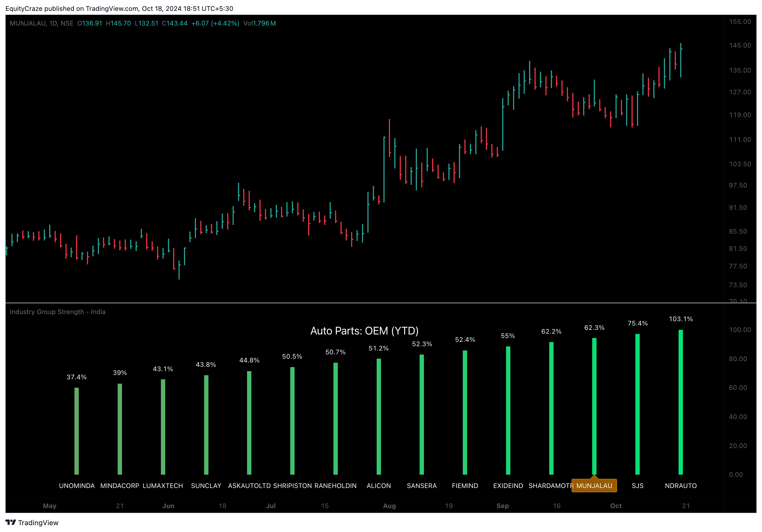Click the LUMAXTECH ticker label

(x=163, y=486)
